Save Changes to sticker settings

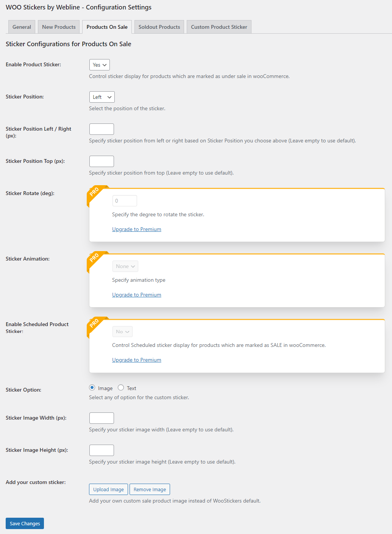(x=25, y=523)
